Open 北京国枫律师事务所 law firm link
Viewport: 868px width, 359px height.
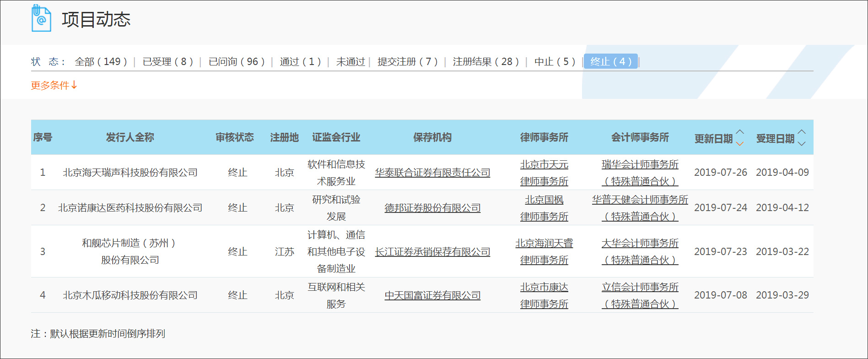pos(544,208)
